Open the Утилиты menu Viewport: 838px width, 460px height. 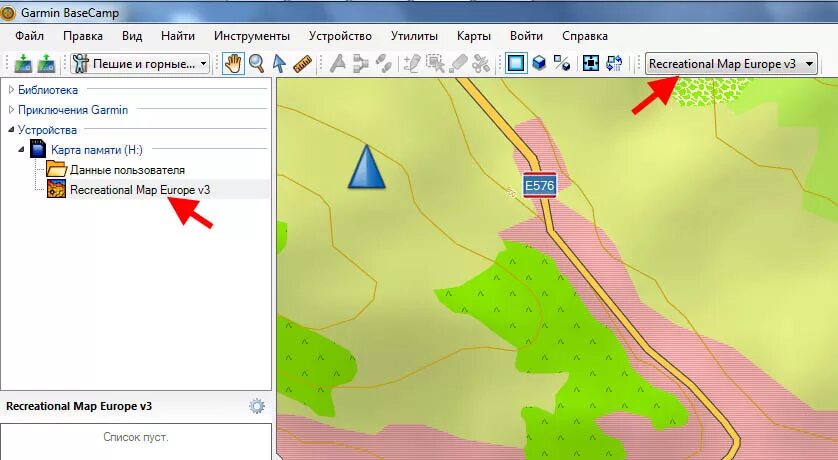414,36
